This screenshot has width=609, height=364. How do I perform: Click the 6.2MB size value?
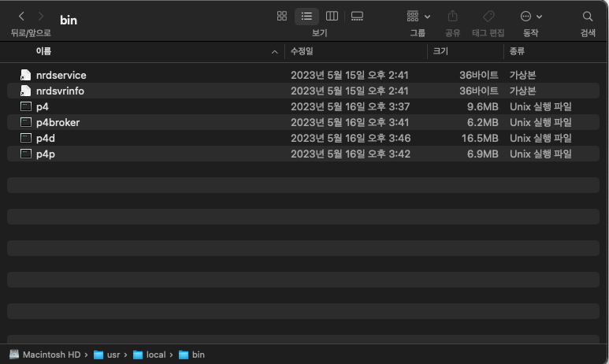[482, 122]
